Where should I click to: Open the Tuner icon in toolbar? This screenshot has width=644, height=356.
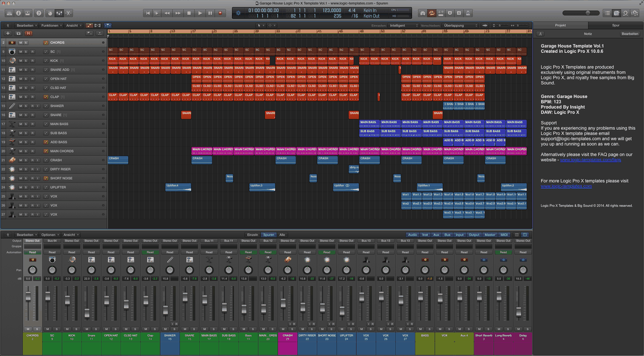click(423, 13)
